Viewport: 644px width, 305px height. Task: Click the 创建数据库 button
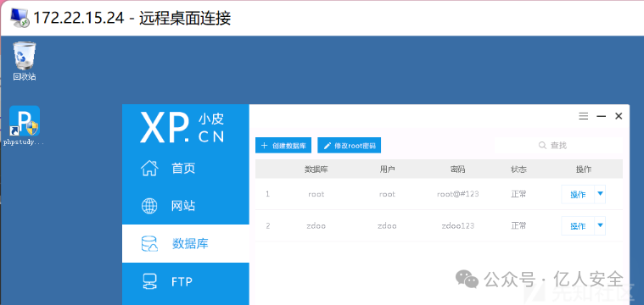[x=283, y=145]
